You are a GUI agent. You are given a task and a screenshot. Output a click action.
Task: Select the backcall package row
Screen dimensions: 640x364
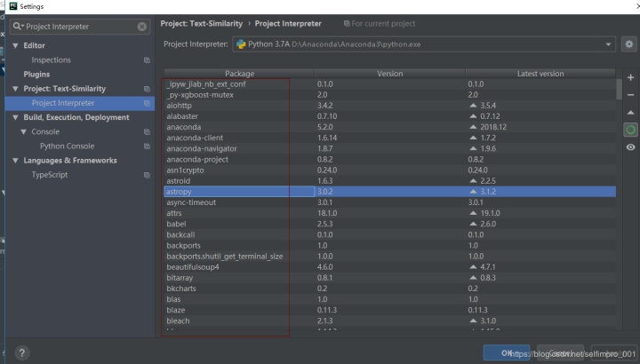[390, 234]
